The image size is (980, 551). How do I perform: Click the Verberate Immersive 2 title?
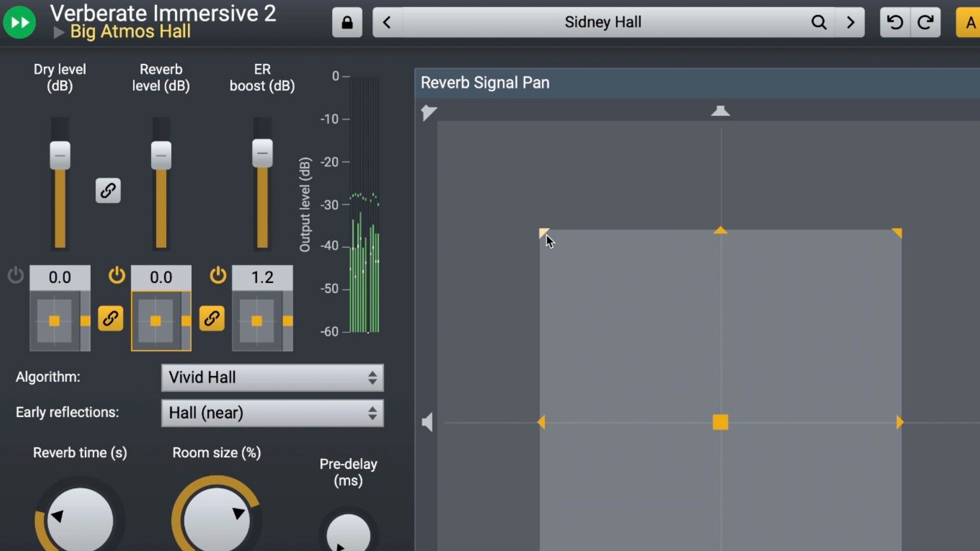[163, 13]
